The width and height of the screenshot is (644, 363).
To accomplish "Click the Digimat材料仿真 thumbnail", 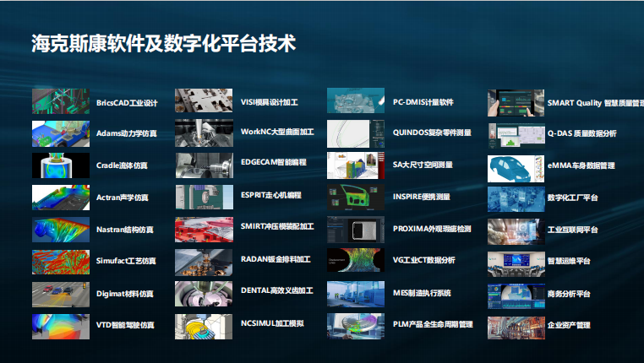I will coord(61,294).
